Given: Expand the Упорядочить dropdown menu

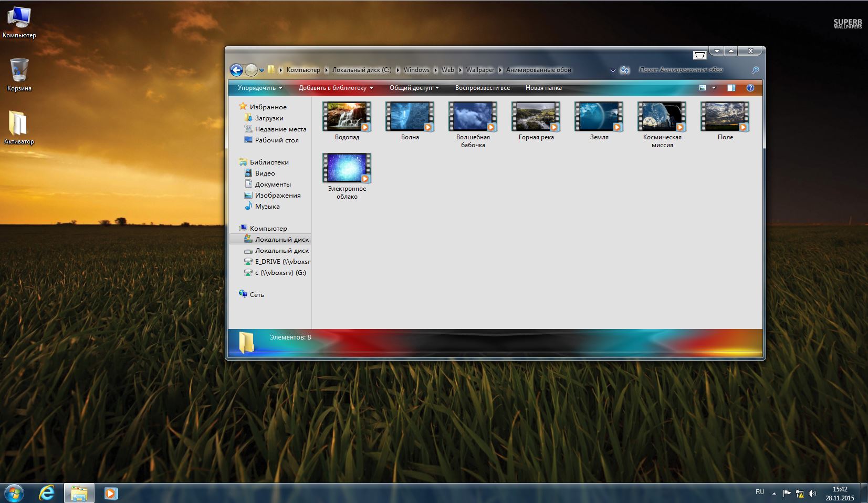Looking at the screenshot, I should tap(260, 88).
